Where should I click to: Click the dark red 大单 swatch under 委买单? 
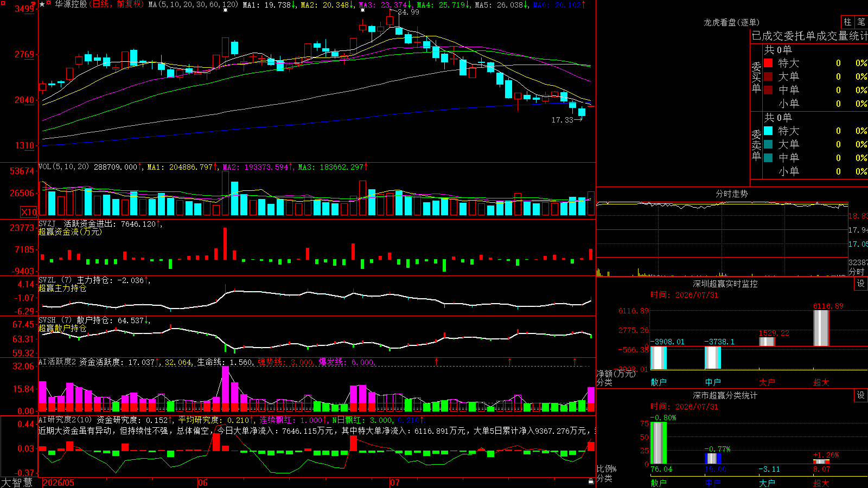click(768, 76)
